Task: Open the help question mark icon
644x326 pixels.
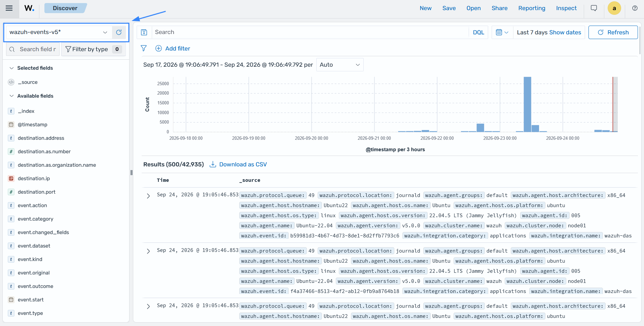Action: click(x=635, y=8)
